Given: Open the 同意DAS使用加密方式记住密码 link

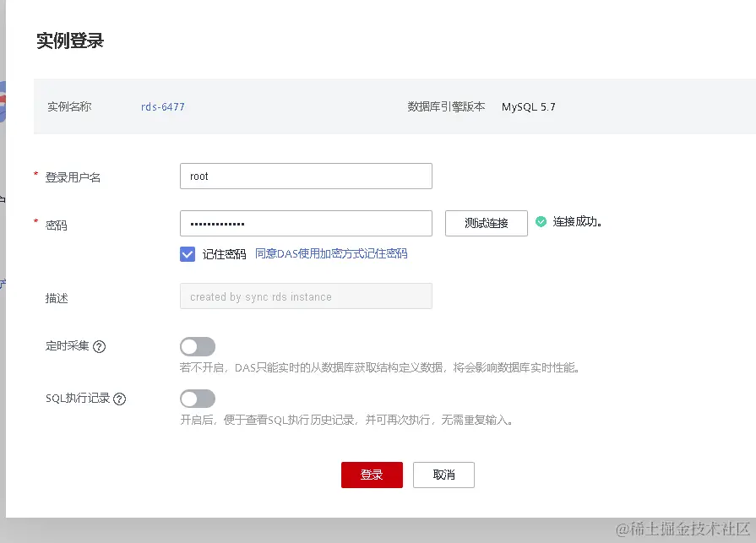Looking at the screenshot, I should click(331, 253).
